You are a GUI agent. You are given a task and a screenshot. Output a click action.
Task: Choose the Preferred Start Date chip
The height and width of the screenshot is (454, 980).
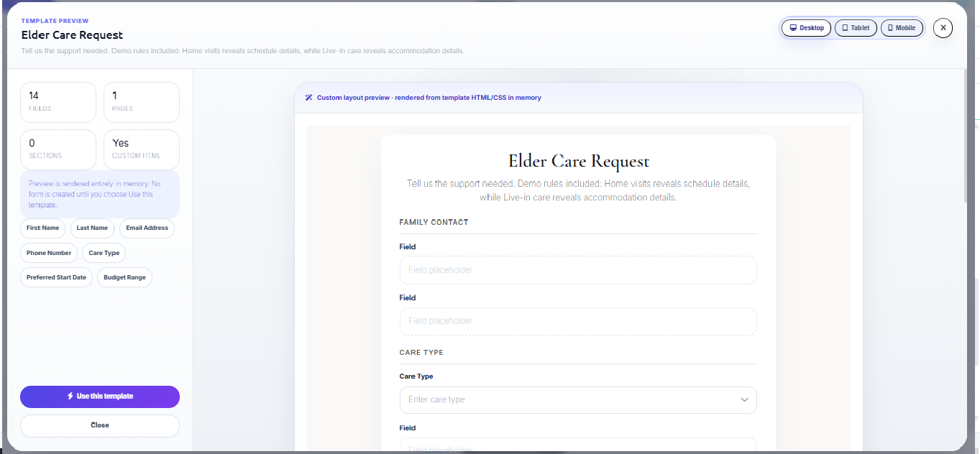click(56, 277)
